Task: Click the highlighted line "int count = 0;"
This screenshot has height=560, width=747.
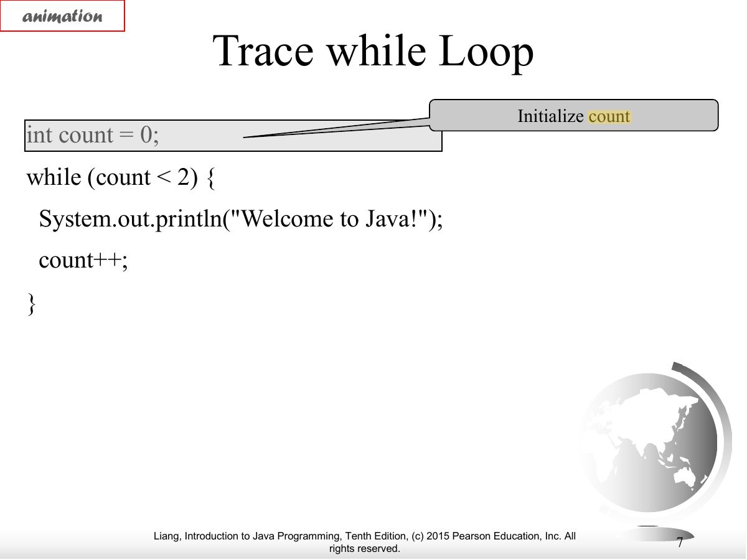Action: 233,136
